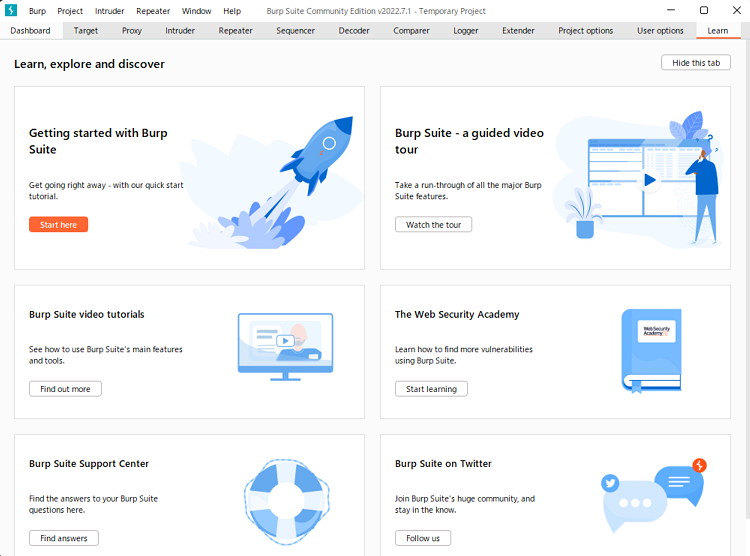Click the Learn, explore and discover title
This screenshot has width=750, height=556.
(89, 64)
